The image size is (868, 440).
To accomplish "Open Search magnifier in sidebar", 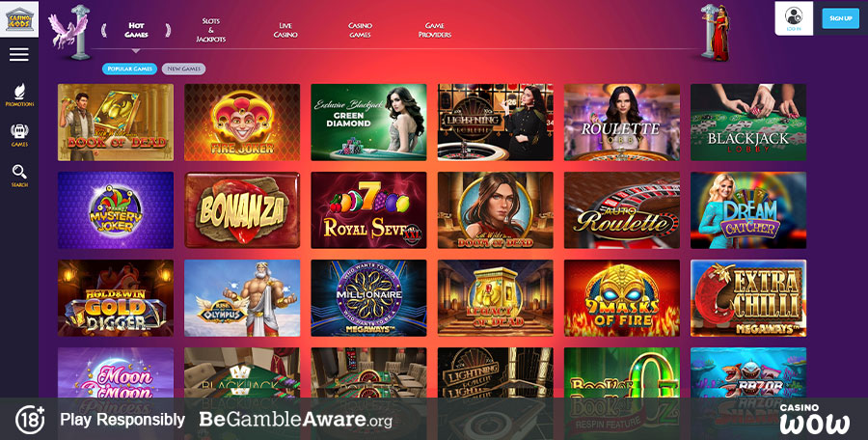I will (19, 176).
